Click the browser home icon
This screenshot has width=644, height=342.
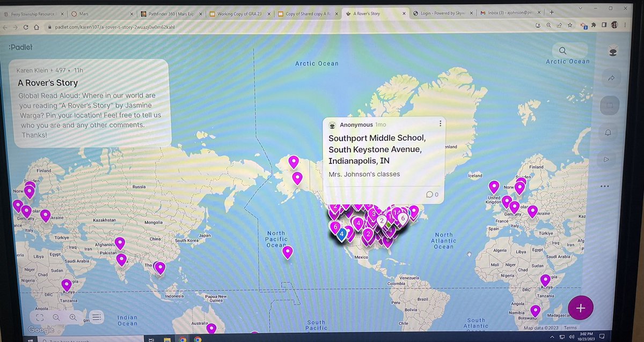pos(36,27)
